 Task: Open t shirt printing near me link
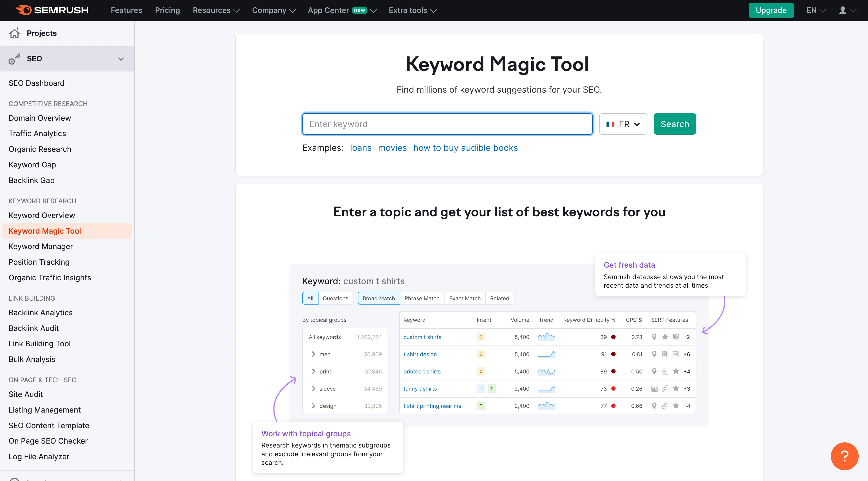(x=432, y=406)
